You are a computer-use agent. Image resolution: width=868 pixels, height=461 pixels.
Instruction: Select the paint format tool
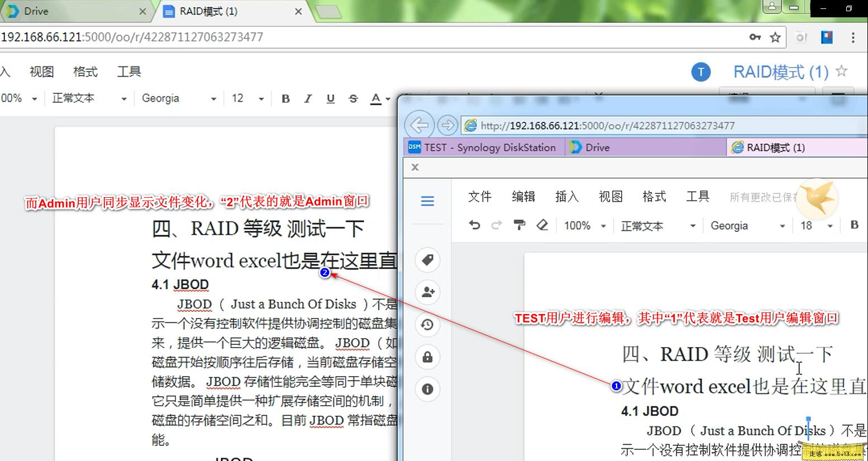tap(519, 225)
